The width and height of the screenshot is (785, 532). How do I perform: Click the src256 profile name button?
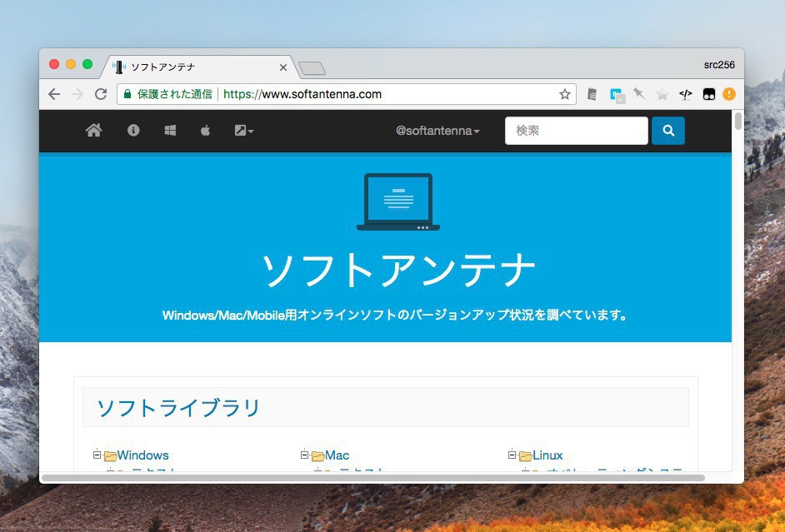pos(719,65)
